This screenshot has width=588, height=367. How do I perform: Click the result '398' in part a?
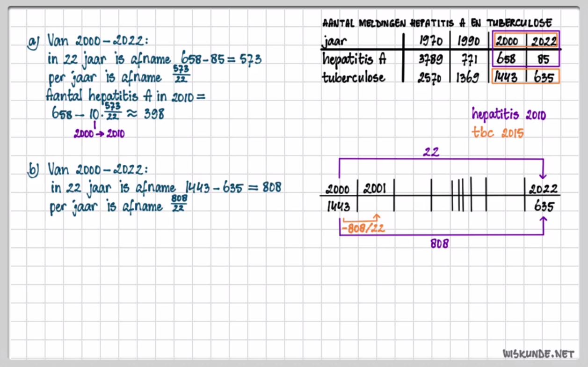tap(154, 114)
